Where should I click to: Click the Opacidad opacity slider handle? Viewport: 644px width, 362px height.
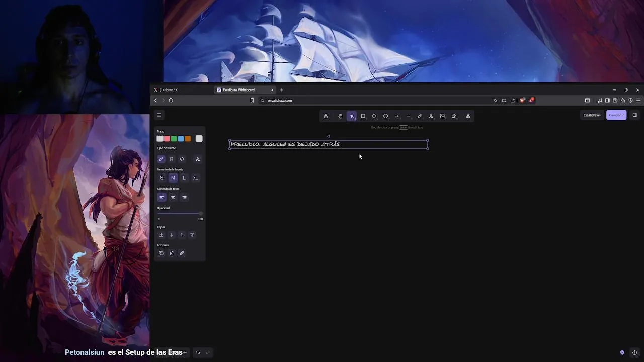(x=201, y=214)
